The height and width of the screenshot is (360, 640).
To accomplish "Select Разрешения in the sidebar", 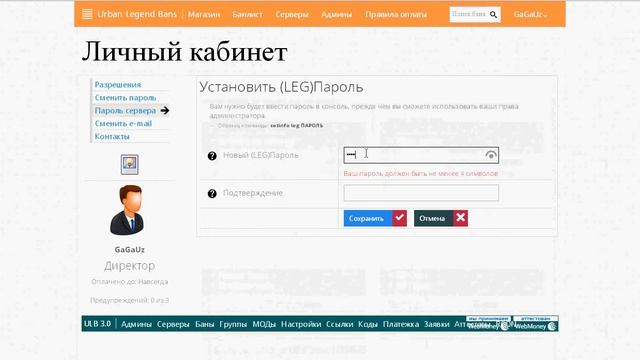I will [118, 84].
